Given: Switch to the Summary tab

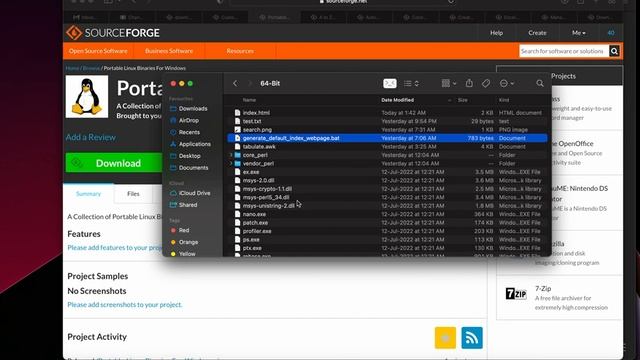Looking at the screenshot, I should tap(88, 194).
